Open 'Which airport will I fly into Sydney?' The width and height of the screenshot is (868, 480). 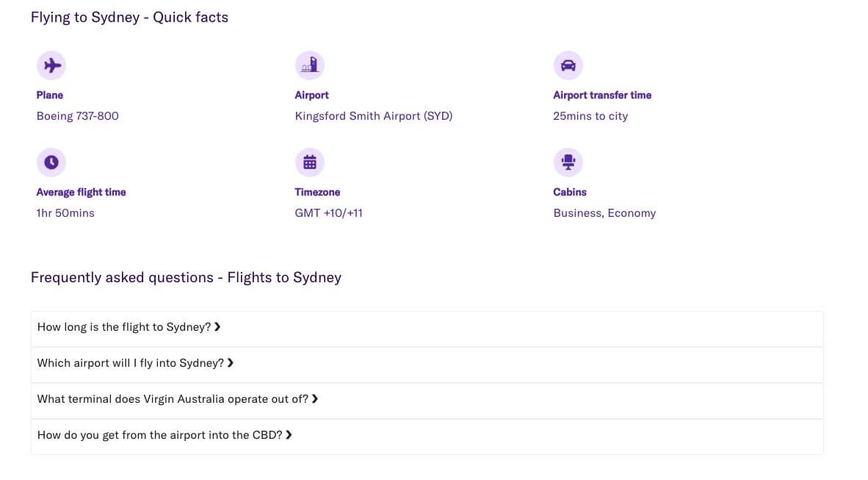(x=130, y=363)
